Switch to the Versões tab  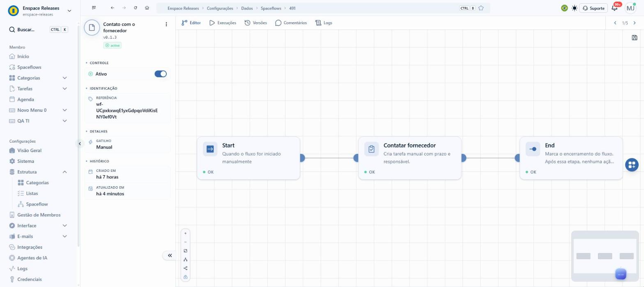pos(255,23)
